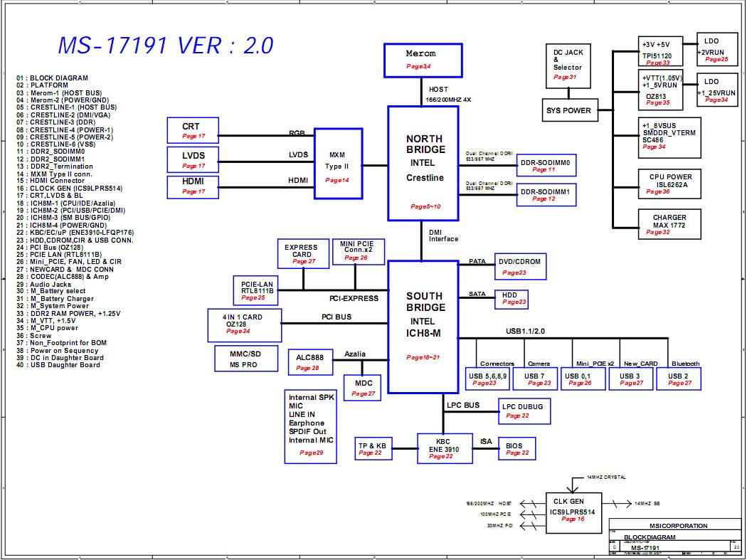Select the DVD/CDROM block

click(520, 266)
